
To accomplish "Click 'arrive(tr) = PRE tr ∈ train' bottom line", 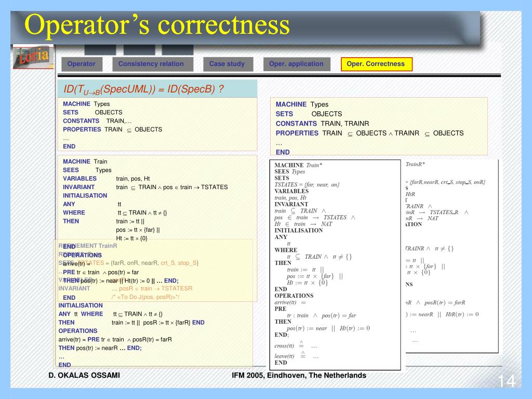I will coord(115,339).
